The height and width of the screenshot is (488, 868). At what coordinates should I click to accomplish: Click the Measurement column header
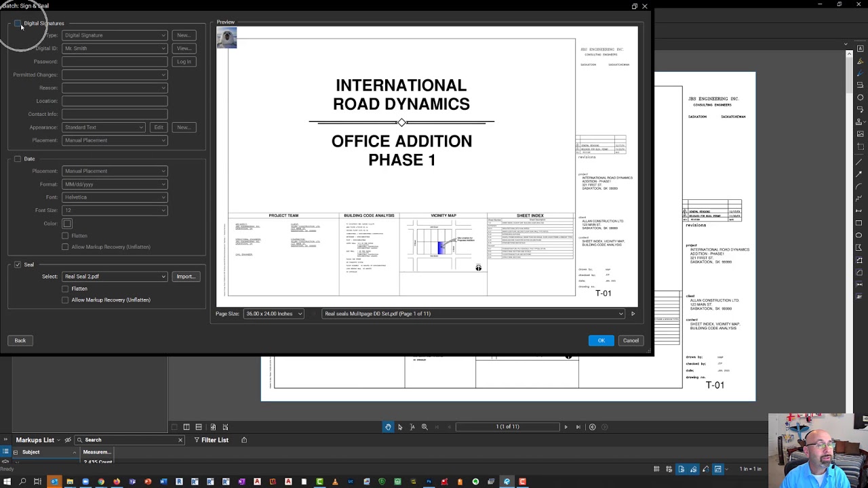97,452
